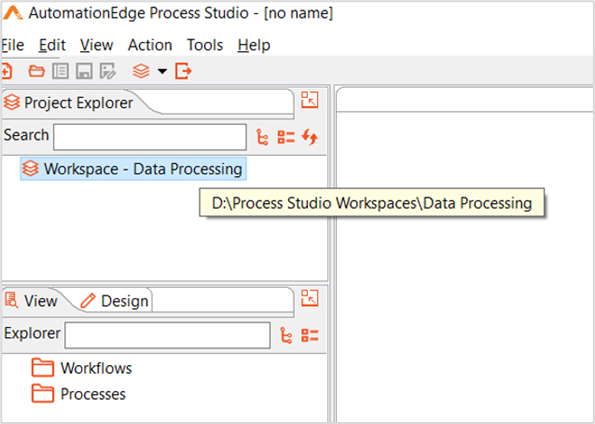Open the Help menu

[254, 45]
